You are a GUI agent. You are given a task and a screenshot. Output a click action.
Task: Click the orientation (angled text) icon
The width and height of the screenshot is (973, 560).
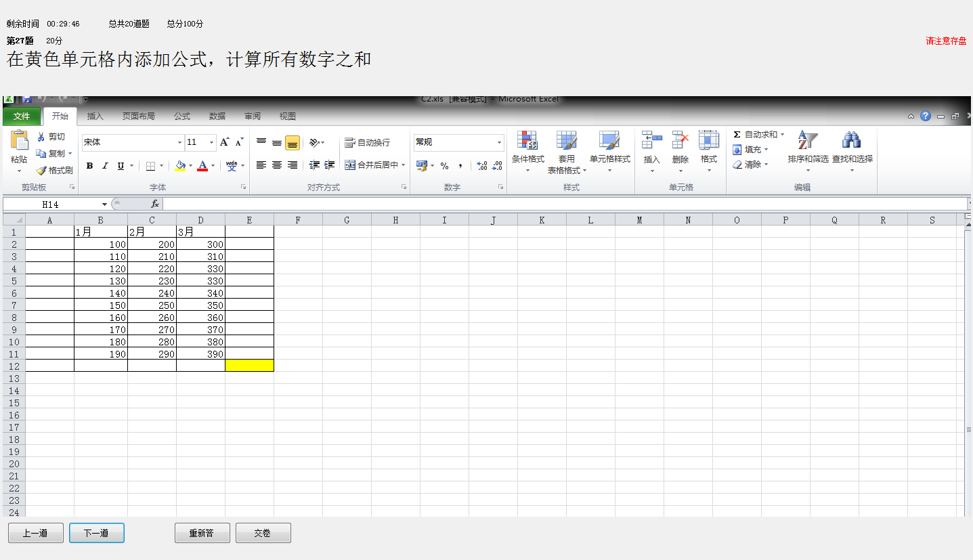tap(313, 143)
